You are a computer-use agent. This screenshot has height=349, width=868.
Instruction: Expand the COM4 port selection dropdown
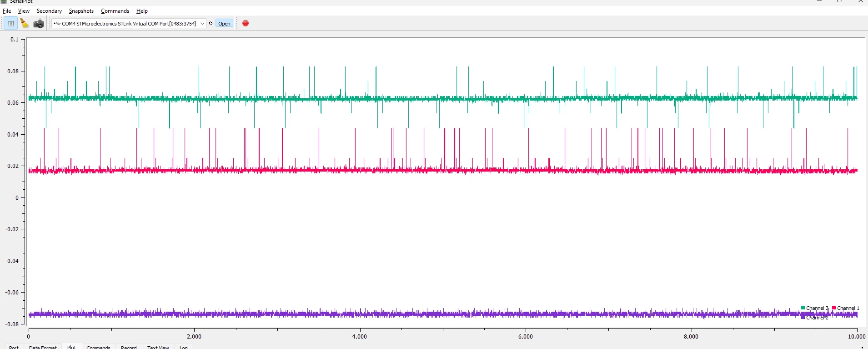coord(129,23)
